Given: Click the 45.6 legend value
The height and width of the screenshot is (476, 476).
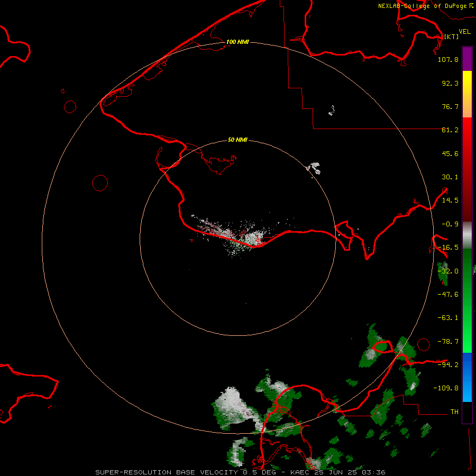Looking at the screenshot, I should click(450, 153).
